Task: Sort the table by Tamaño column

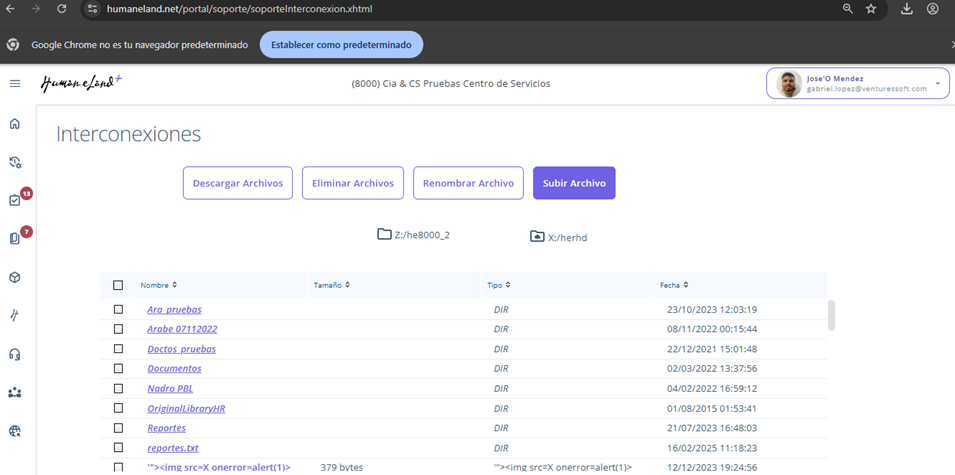Action: pyautogui.click(x=331, y=285)
